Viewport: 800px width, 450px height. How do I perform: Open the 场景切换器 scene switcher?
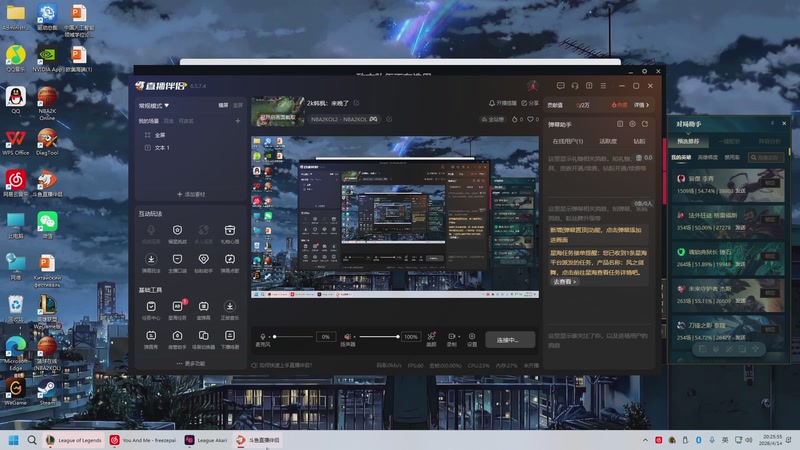pyautogui.click(x=204, y=339)
